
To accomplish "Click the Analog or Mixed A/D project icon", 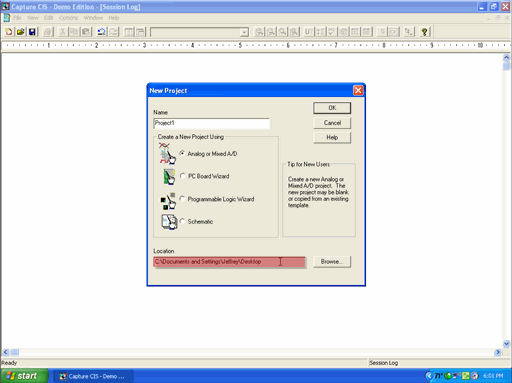I will pyautogui.click(x=167, y=153).
